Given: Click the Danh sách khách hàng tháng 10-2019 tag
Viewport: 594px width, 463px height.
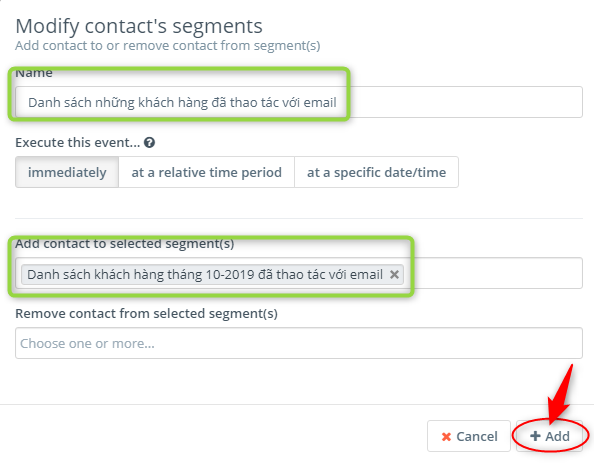Looking at the screenshot, I should click(x=205, y=274).
